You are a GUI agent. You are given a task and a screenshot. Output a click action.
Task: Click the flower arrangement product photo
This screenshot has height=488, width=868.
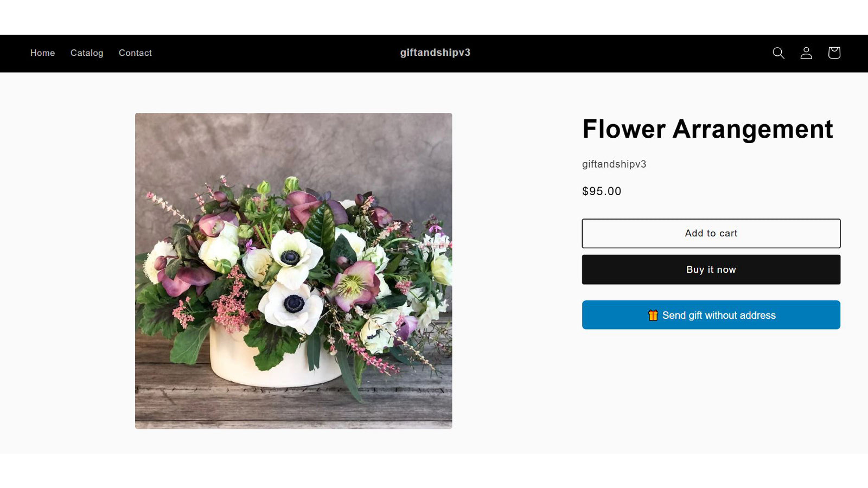coord(293,271)
